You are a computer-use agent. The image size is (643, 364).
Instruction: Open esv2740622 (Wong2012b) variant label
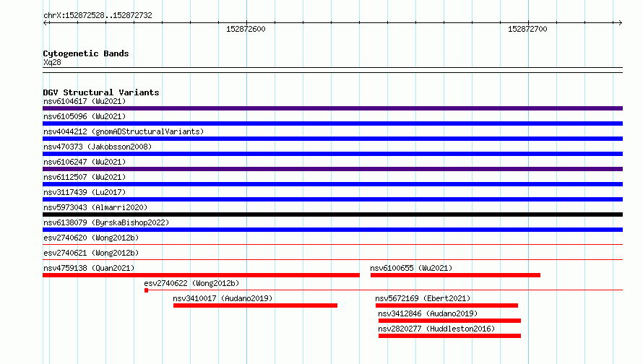[191, 283]
